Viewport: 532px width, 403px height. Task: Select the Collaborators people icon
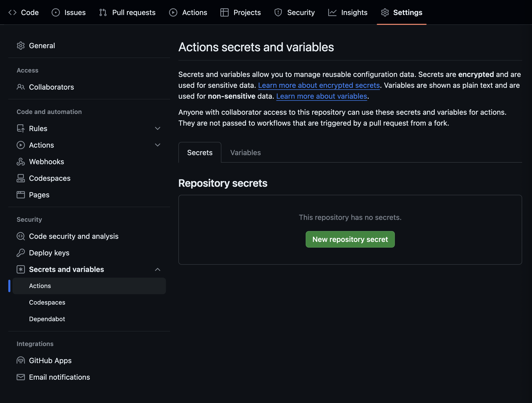point(21,87)
